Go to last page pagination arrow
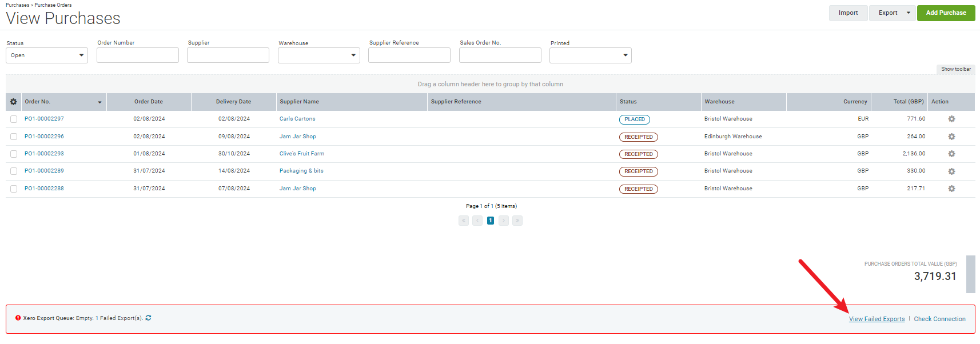 coord(517,221)
